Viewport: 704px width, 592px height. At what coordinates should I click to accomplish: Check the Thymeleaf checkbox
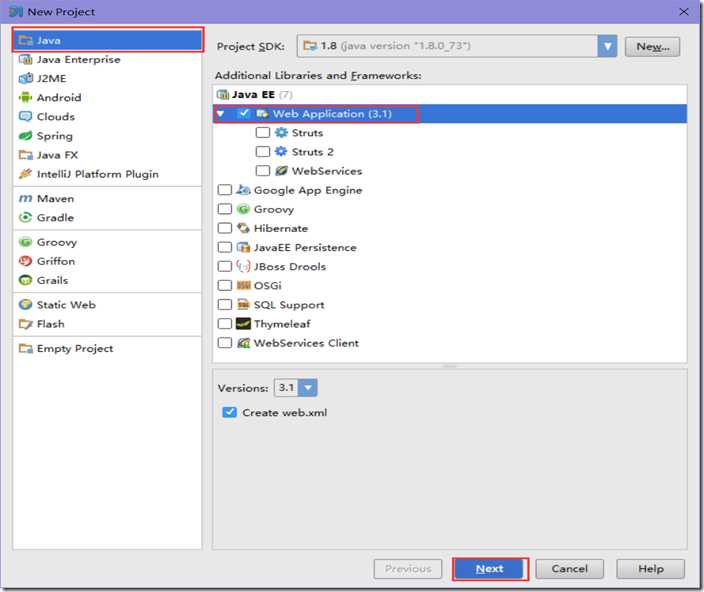coord(224,324)
